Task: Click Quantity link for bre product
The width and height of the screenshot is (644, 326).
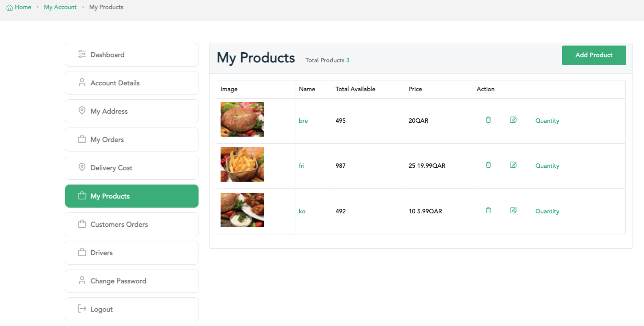Action: (547, 121)
